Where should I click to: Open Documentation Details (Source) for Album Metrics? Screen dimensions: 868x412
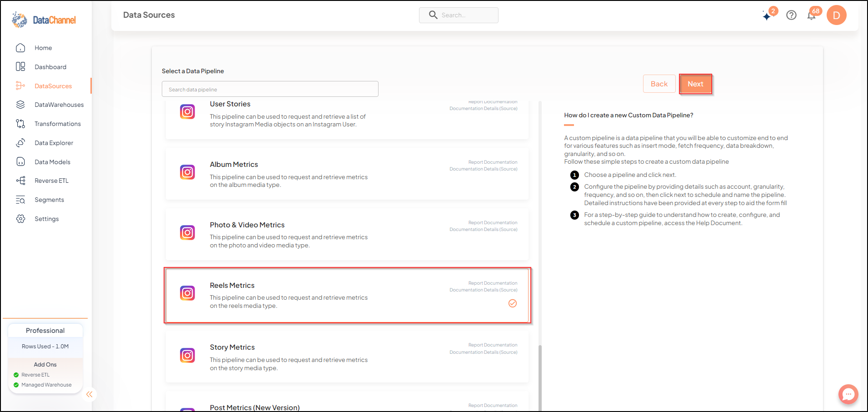[484, 169]
